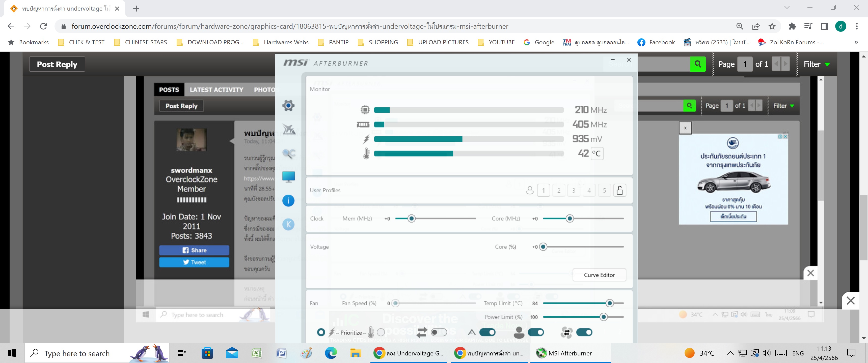Click the K Kombustor icon in Afterburner

point(288,225)
